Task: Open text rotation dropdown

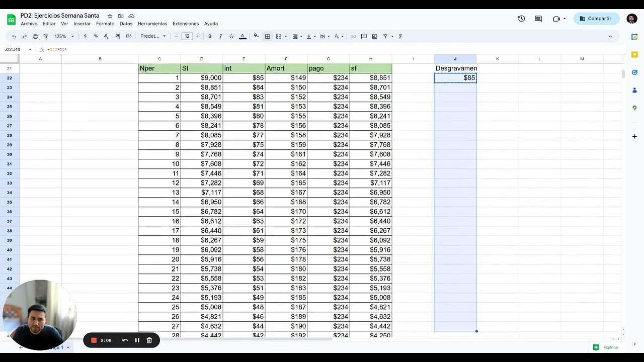Action: click(339, 36)
